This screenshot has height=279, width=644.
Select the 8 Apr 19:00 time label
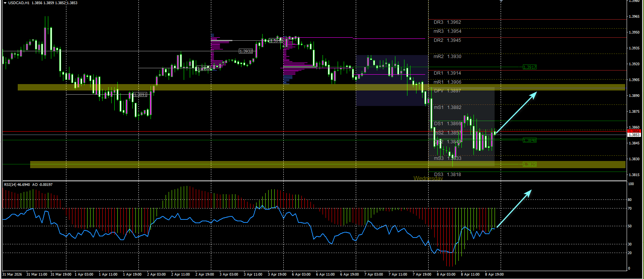pos(494,274)
